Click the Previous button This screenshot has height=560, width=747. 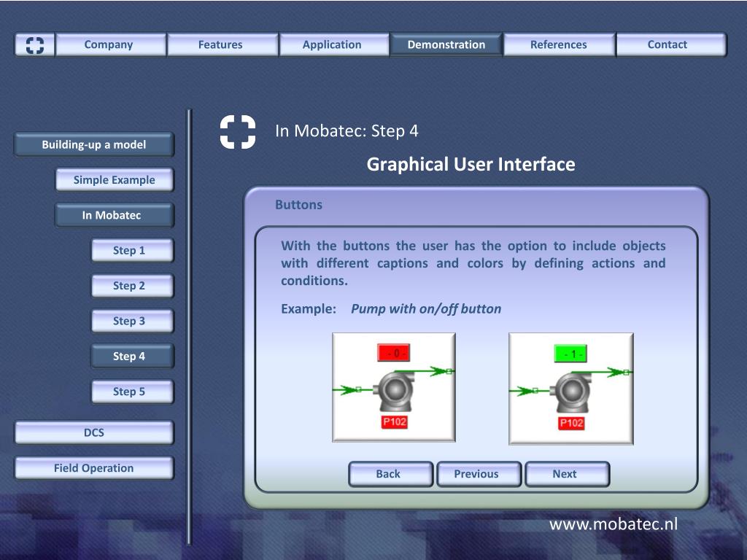pos(479,474)
